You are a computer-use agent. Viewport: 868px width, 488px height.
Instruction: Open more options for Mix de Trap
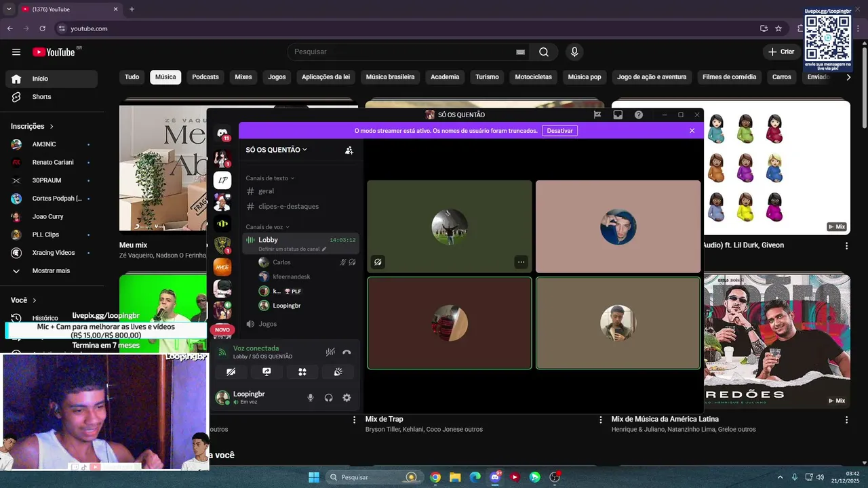pyautogui.click(x=600, y=420)
